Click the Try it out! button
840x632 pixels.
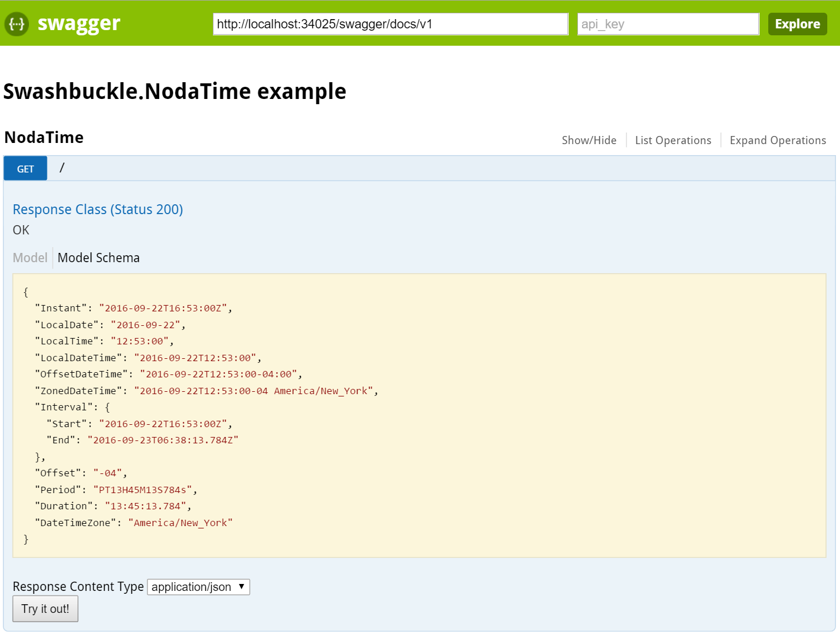(x=45, y=609)
